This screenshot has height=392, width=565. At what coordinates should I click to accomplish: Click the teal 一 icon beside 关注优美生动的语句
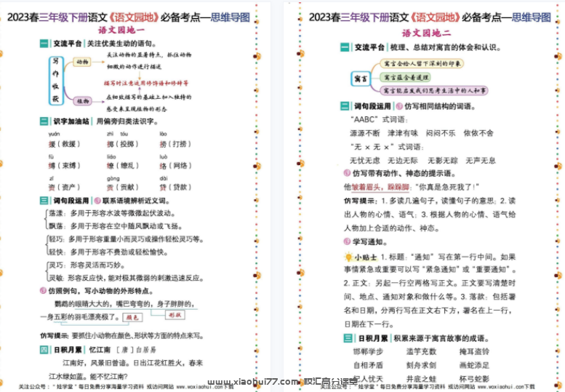[x=44, y=44]
